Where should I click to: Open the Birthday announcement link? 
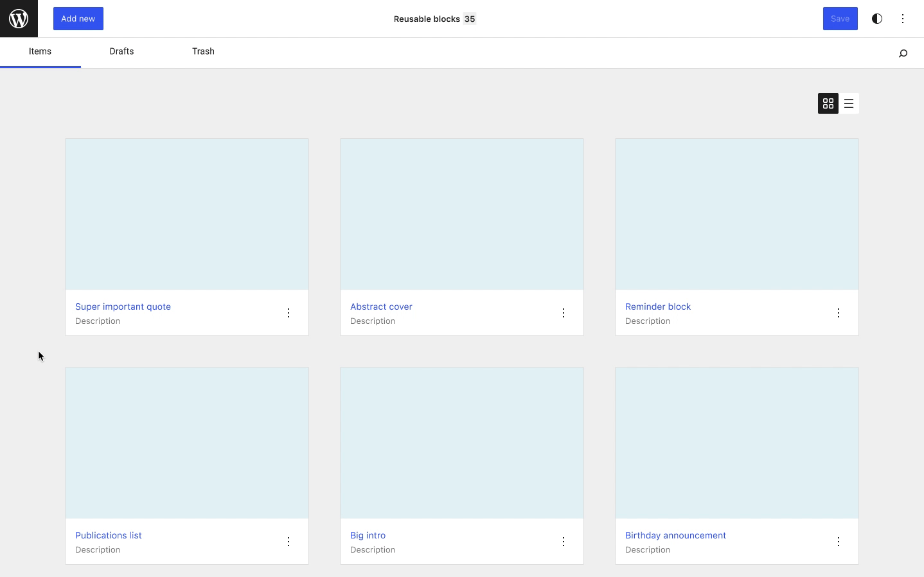pyautogui.click(x=675, y=535)
